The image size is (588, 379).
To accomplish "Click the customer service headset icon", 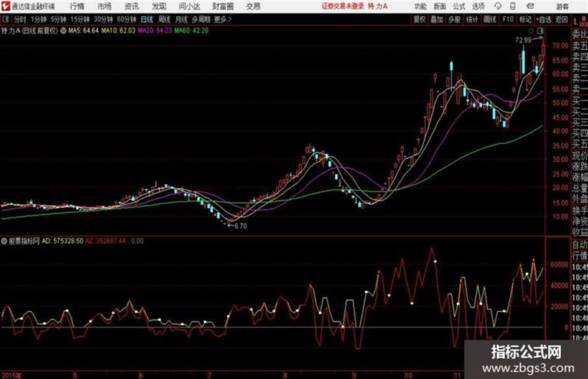I will click(498, 6).
